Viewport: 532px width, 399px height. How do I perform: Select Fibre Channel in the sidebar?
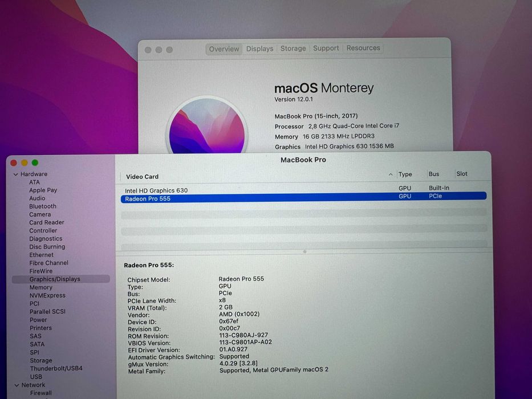tap(49, 263)
